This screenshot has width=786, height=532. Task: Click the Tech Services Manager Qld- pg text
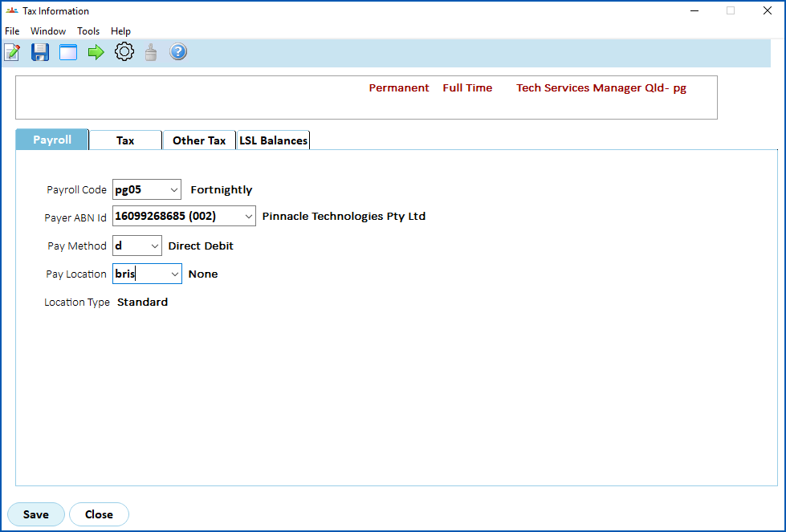601,87
